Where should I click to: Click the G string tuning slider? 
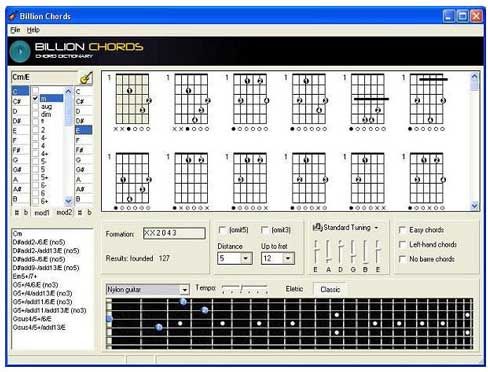tap(353, 252)
